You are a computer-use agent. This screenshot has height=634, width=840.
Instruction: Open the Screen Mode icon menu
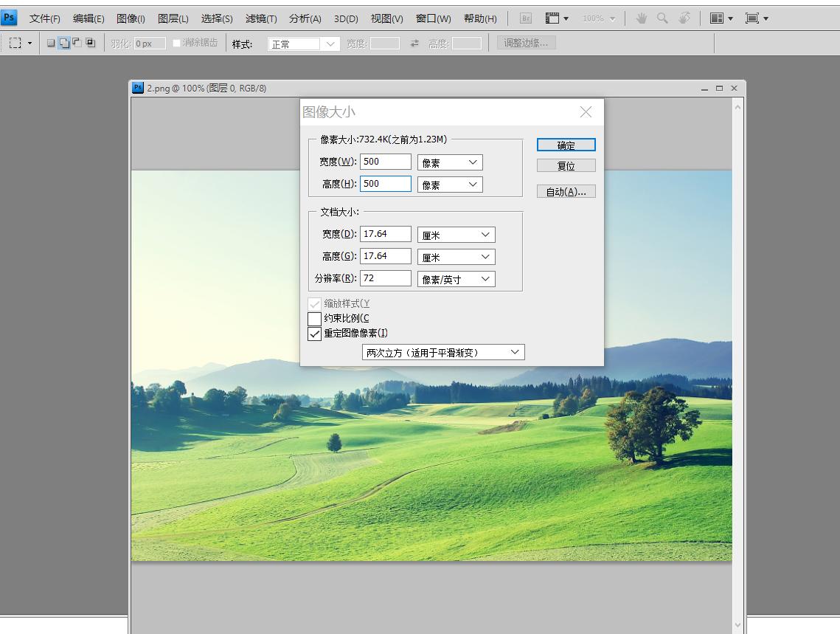756,18
